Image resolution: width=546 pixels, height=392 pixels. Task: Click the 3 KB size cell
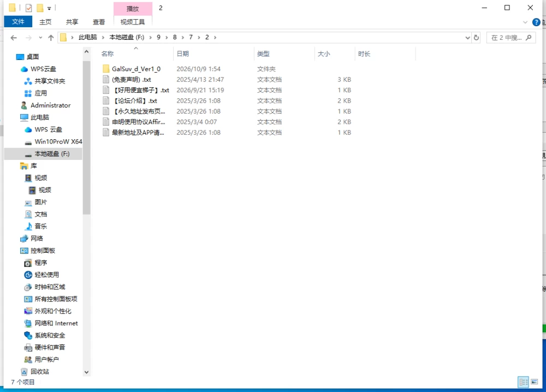point(344,80)
